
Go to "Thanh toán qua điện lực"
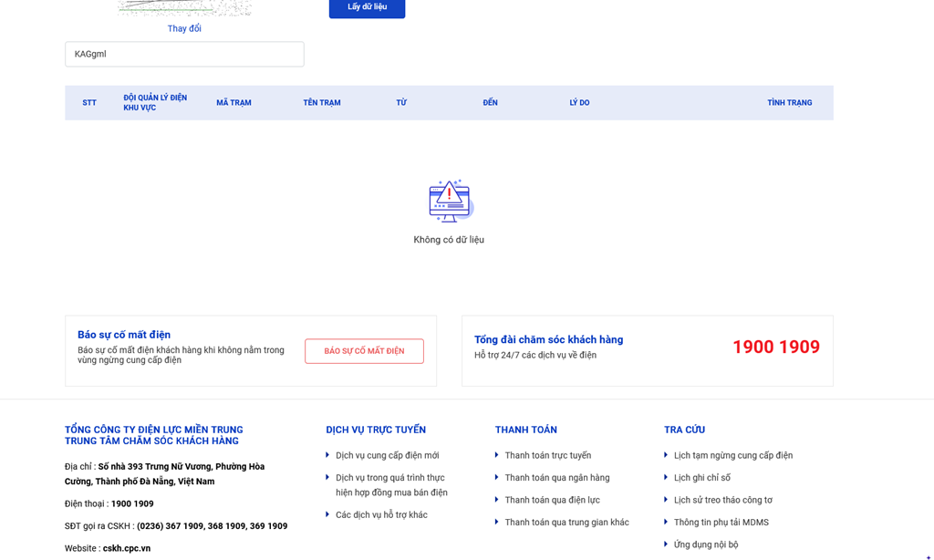point(552,500)
